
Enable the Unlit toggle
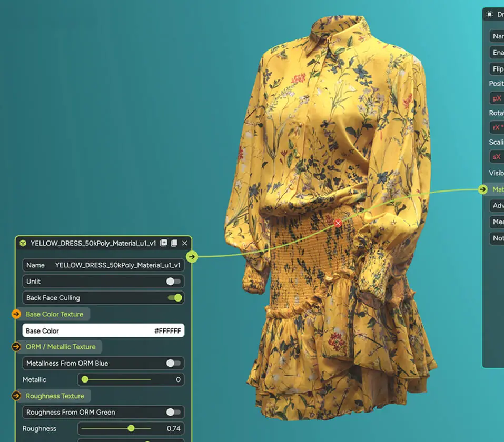tap(173, 282)
